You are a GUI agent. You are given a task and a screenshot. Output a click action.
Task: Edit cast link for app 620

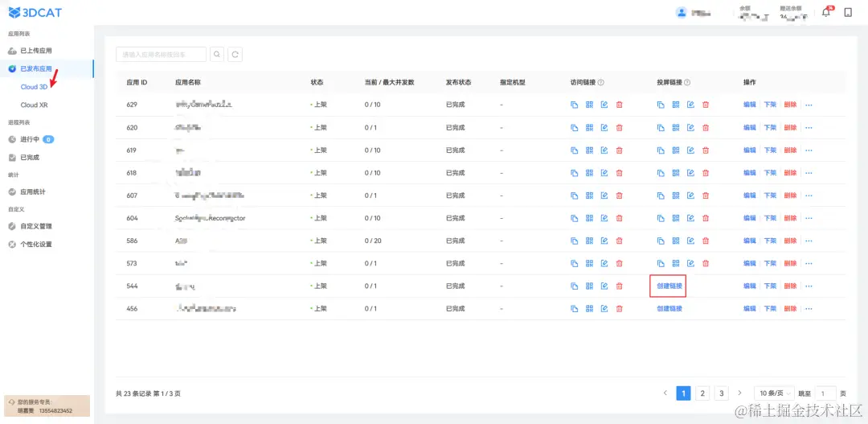691,127
